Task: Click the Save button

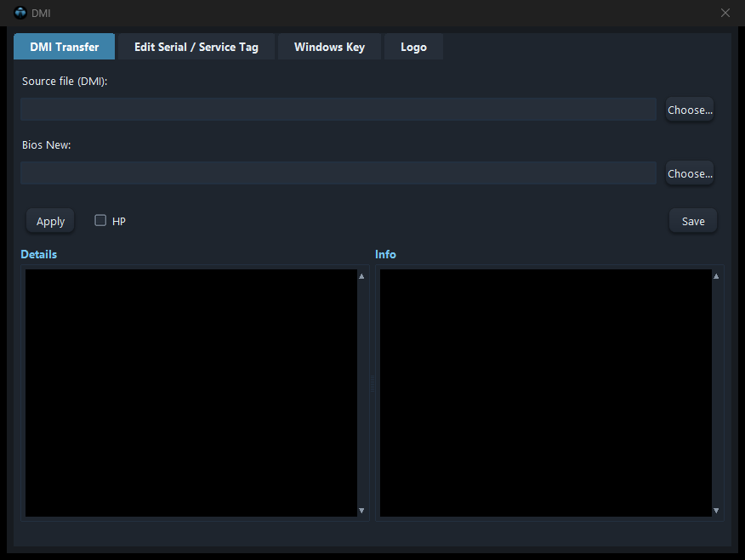Action: point(693,221)
